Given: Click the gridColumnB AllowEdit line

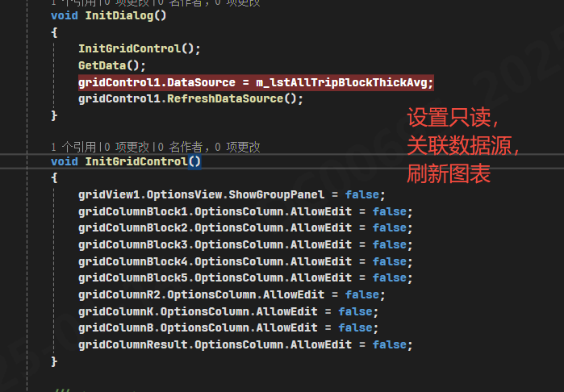Looking at the screenshot, I should tap(228, 327).
